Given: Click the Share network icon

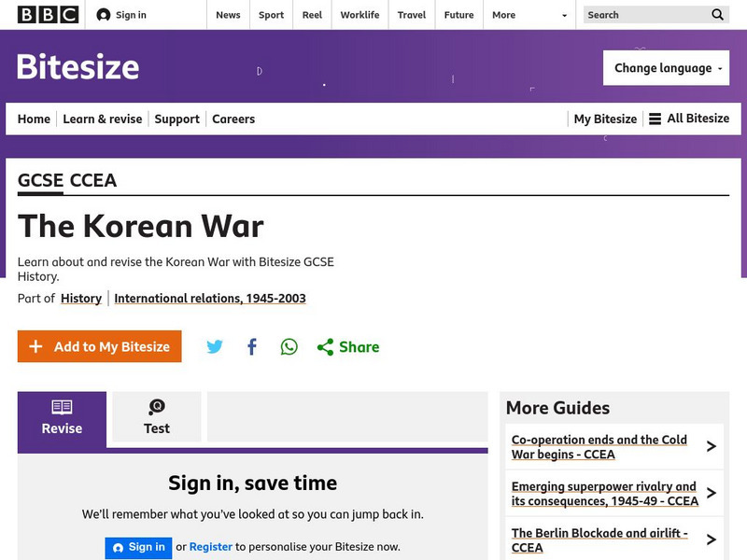Looking at the screenshot, I should pos(325,346).
